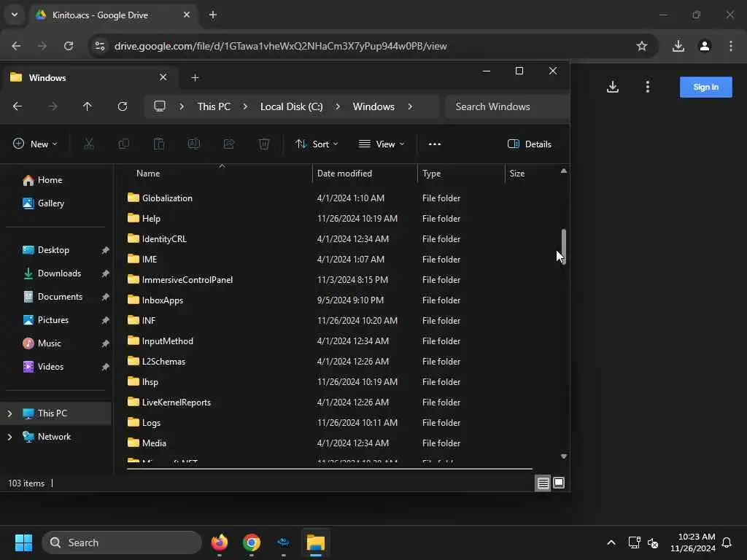Open Firefox from the taskbar
Screen dimensions: 747x560
pyautogui.click(x=220, y=542)
